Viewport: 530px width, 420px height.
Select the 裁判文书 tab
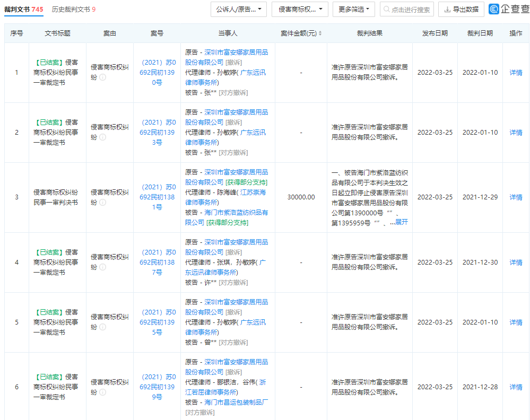click(24, 10)
